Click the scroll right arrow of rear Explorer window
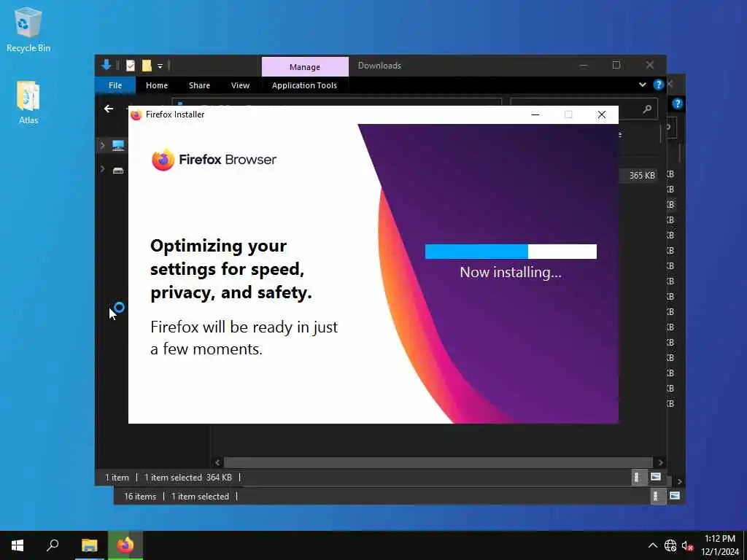 679,482
